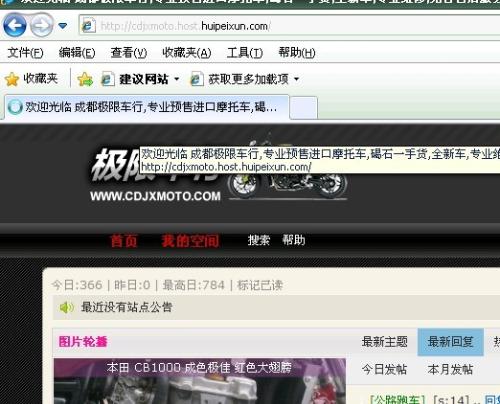Open the 收藏夹 favorites star button
The image size is (500, 404).
pyautogui.click(x=31, y=79)
